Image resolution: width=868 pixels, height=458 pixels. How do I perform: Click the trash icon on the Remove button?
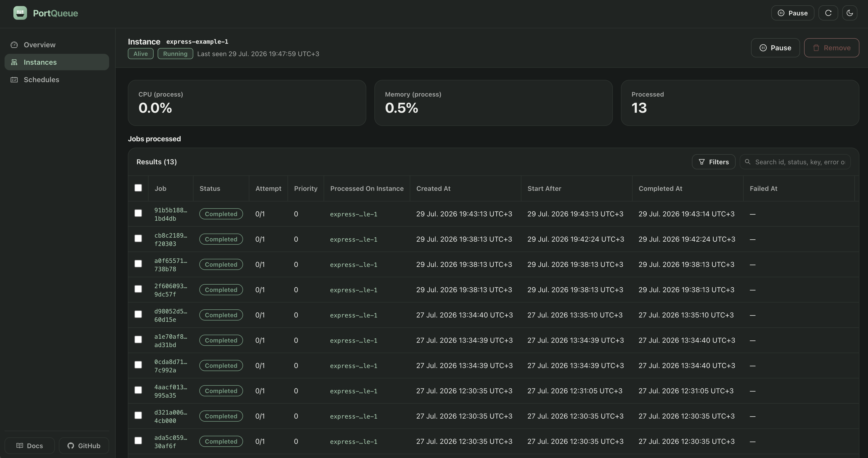click(x=816, y=48)
